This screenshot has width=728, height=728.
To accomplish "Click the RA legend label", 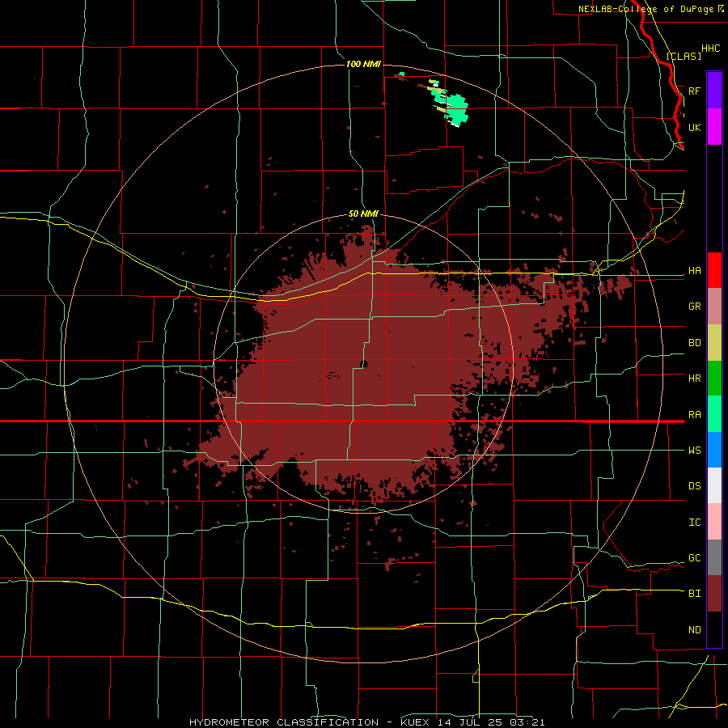I will coord(694,415).
